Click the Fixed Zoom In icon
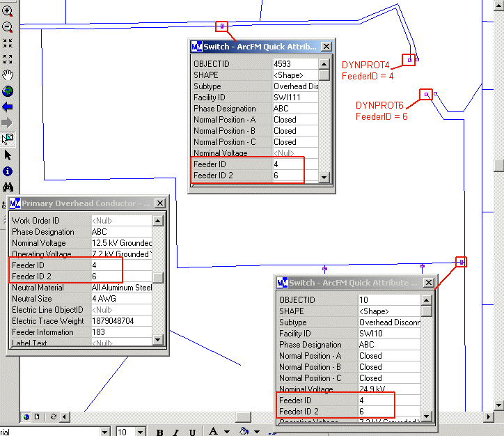Viewport: 504px width, 436px height. click(x=8, y=43)
